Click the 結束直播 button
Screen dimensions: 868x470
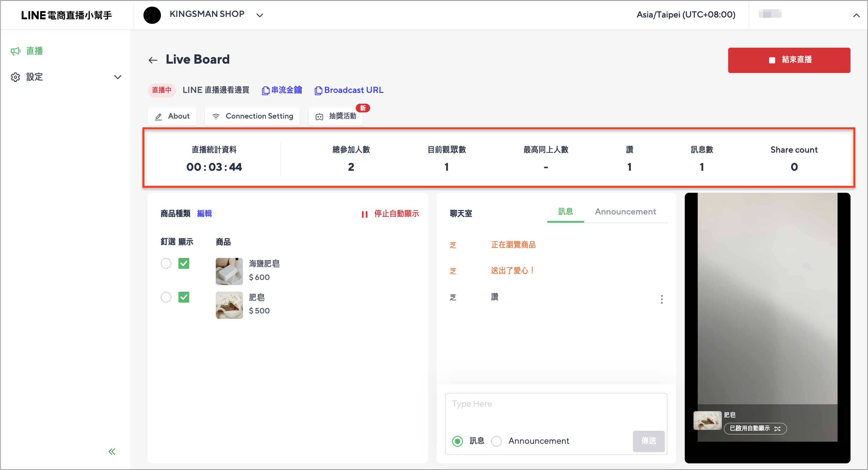coord(789,60)
